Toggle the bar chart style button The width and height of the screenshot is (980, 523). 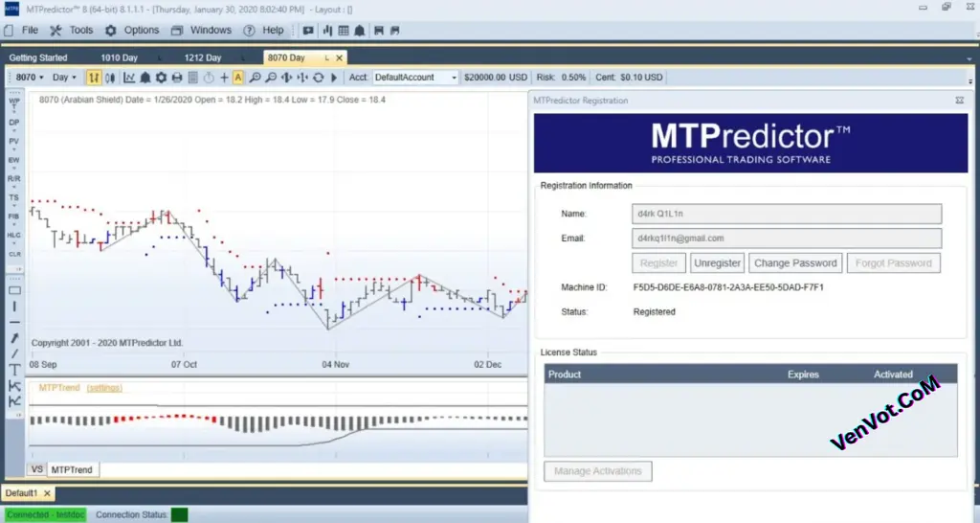[x=94, y=78]
